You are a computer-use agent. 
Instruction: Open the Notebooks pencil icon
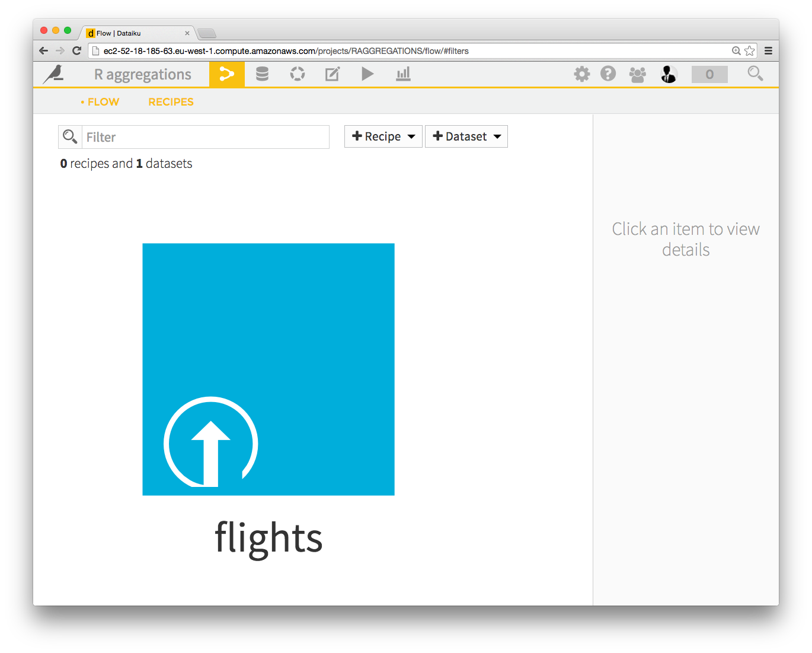[332, 74]
